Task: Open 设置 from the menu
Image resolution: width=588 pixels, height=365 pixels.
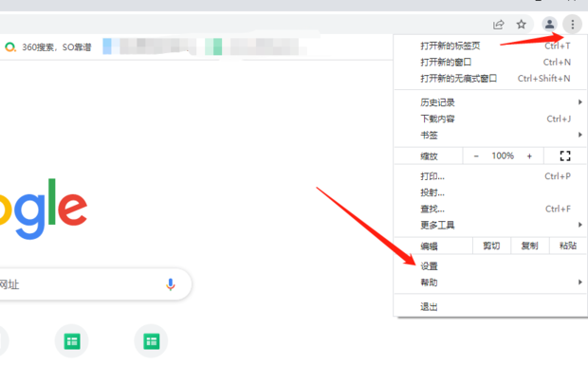Action: pyautogui.click(x=490, y=266)
